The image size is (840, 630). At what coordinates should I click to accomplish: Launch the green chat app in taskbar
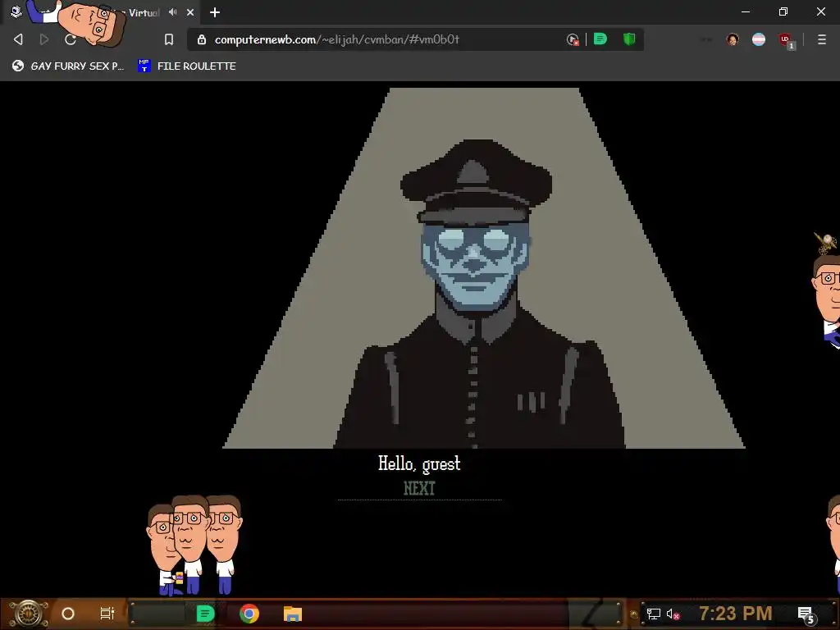[x=205, y=614]
